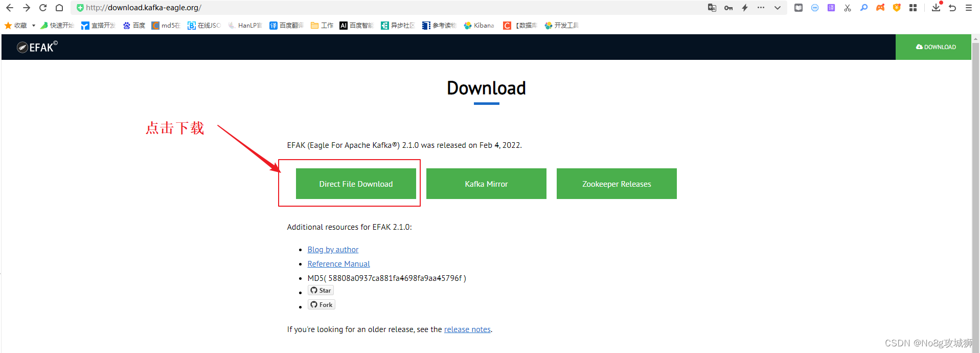The width and height of the screenshot is (980, 353).
Task: Open the reading mode book icon
Action: [x=799, y=8]
